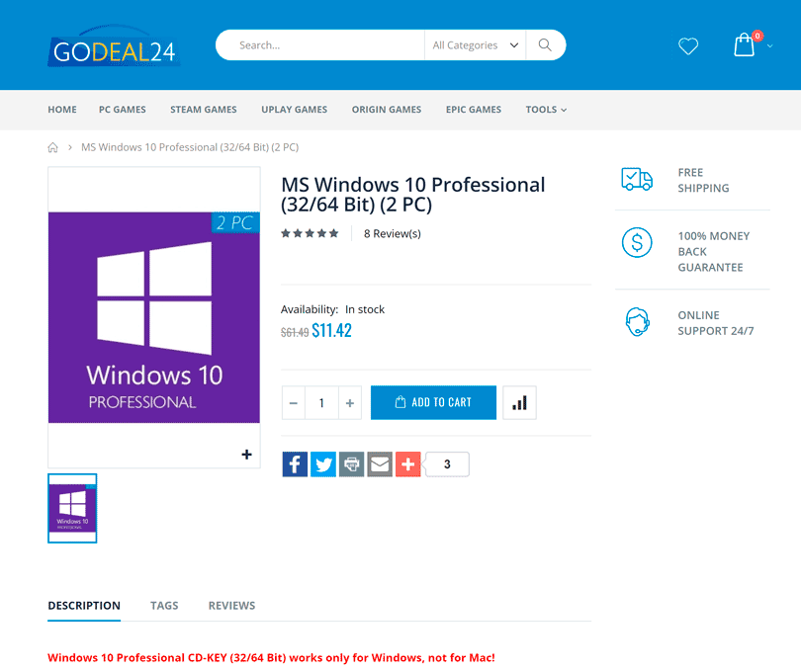This screenshot has height=672, width=801.
Task: Go to home via breadcrumb house icon
Action: (53, 147)
